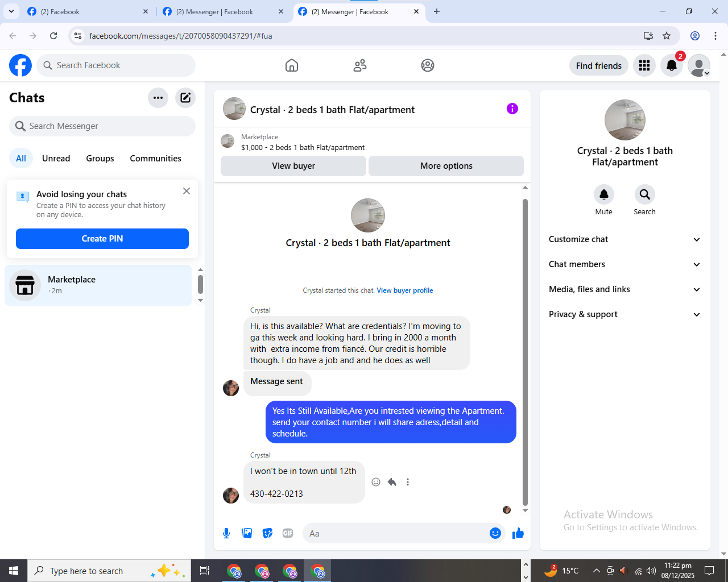The width and height of the screenshot is (728, 582).
Task: Send a thumbs-up like
Action: (x=518, y=533)
